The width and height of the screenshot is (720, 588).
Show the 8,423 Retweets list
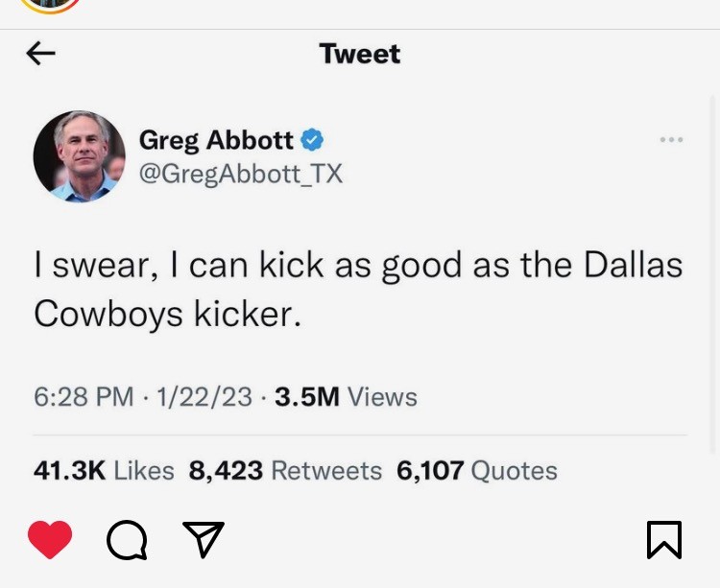(x=285, y=470)
